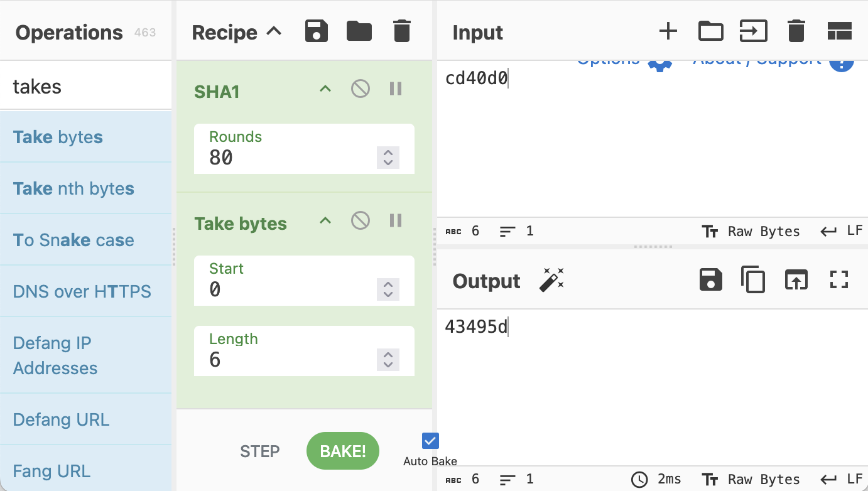868x491 pixels.
Task: Collapse the Take bytes operation
Action: click(x=325, y=220)
